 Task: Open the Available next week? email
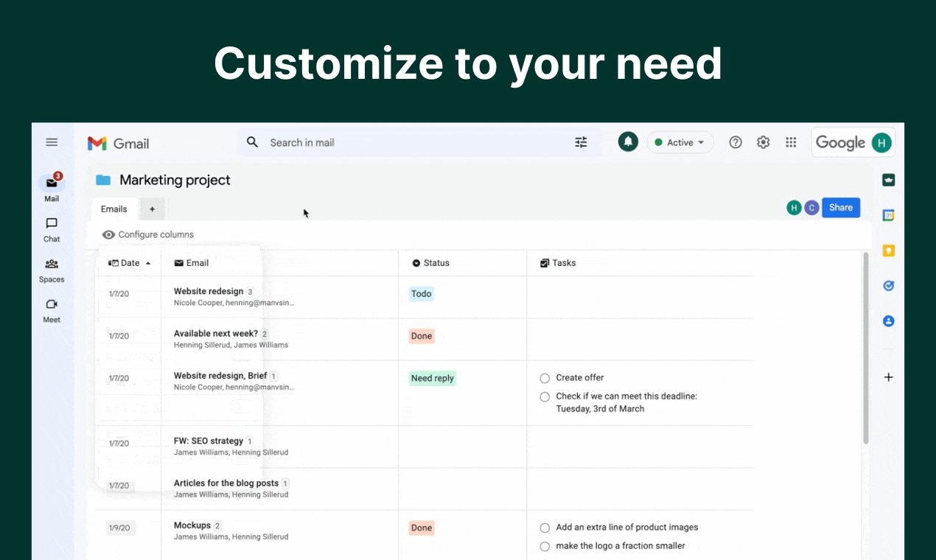click(215, 333)
